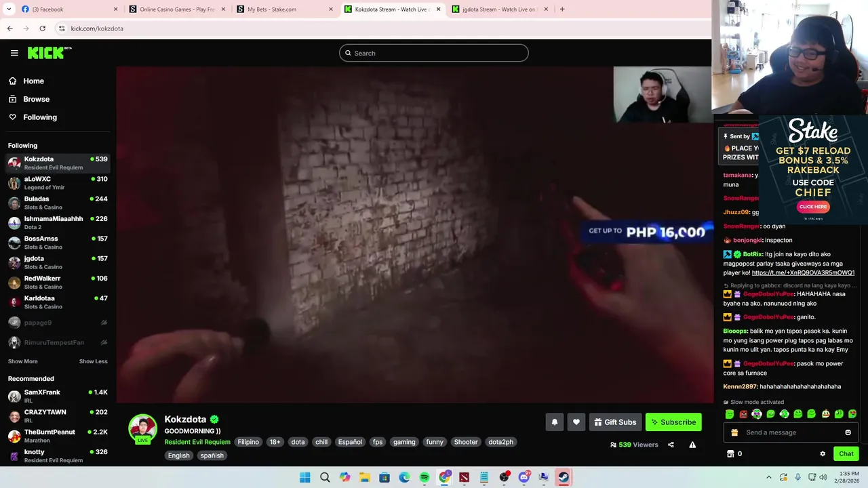Click the notification bell for Kokzdota

click(554, 422)
